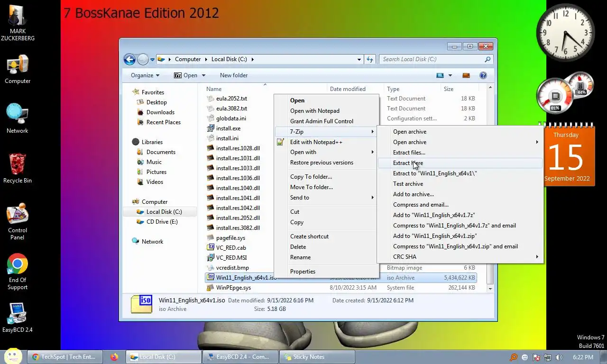
Task: Select the EasyBCD 2.4 desktop icon
Action: point(18,318)
